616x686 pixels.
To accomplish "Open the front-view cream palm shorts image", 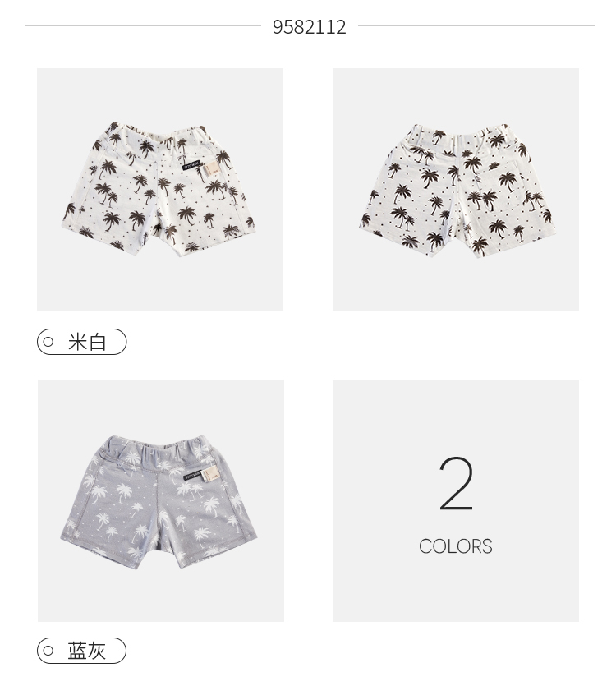I will 160,190.
